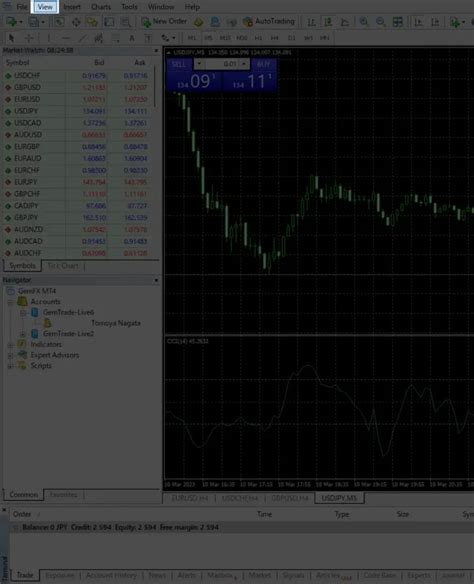
Task: Select the Cursor arrow tool
Action: (x=11, y=38)
